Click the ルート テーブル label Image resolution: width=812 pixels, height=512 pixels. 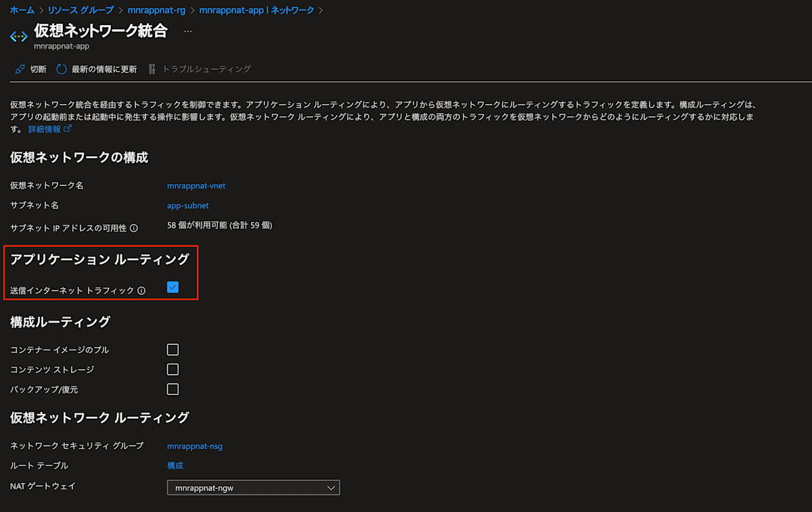pyautogui.click(x=39, y=465)
